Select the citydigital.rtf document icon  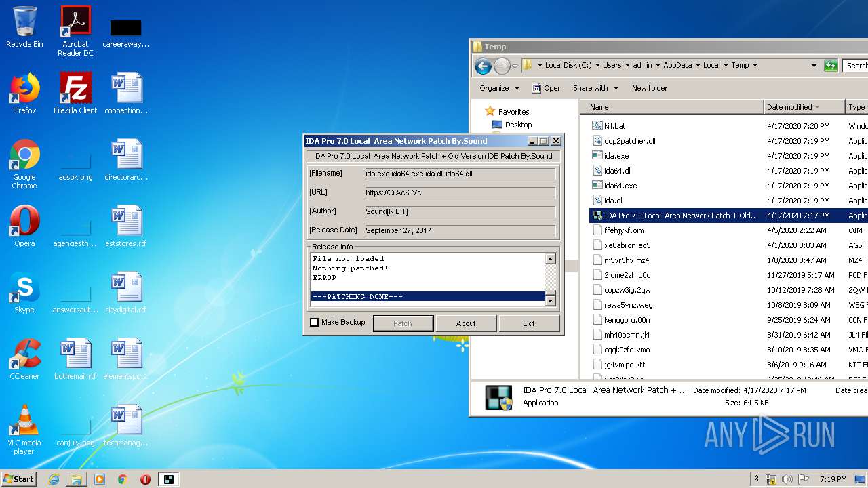[126, 292]
